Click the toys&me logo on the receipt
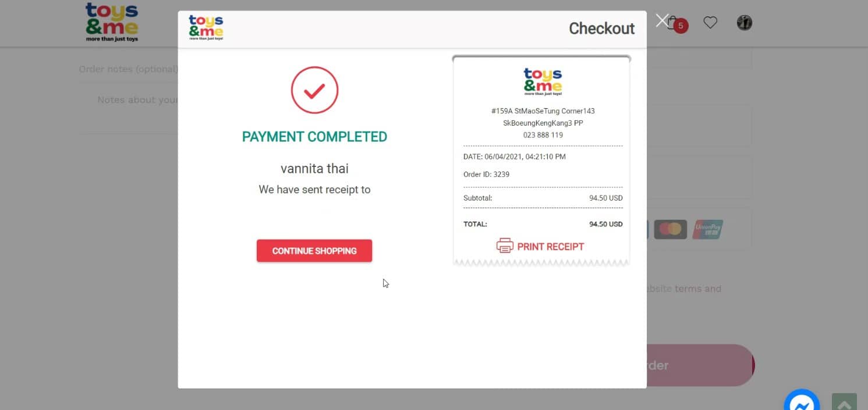Viewport: 868px width, 410px height. 543,82
